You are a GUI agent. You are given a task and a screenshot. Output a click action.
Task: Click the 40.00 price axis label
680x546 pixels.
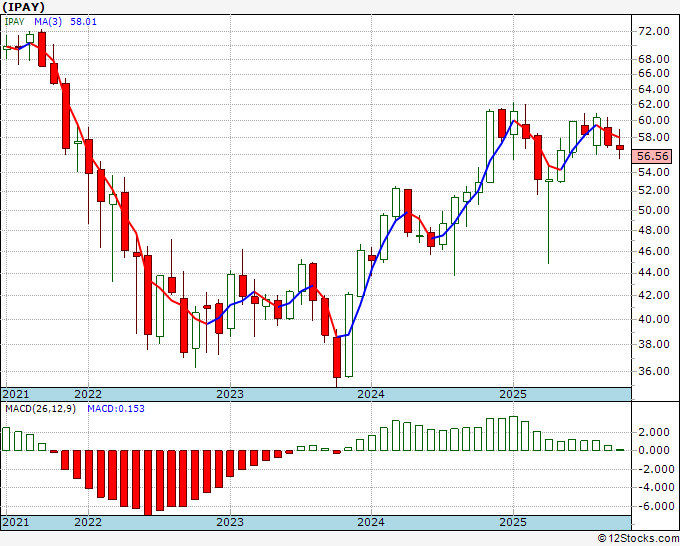[x=654, y=319]
